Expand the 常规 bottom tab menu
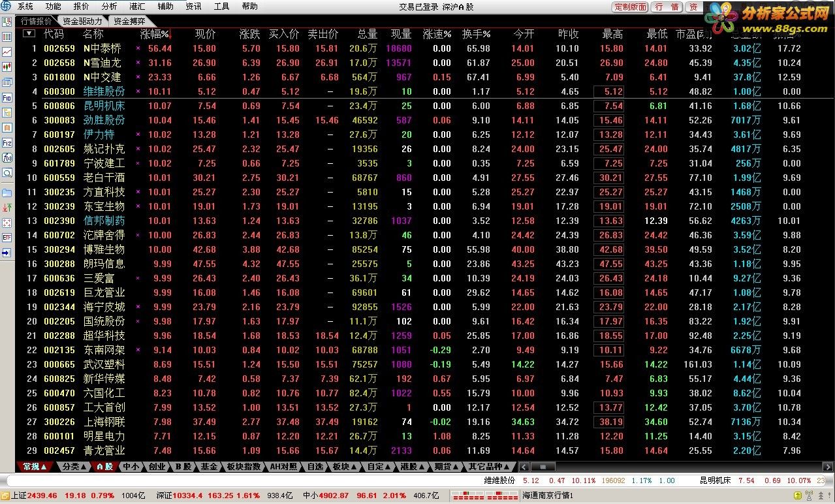 35,467
